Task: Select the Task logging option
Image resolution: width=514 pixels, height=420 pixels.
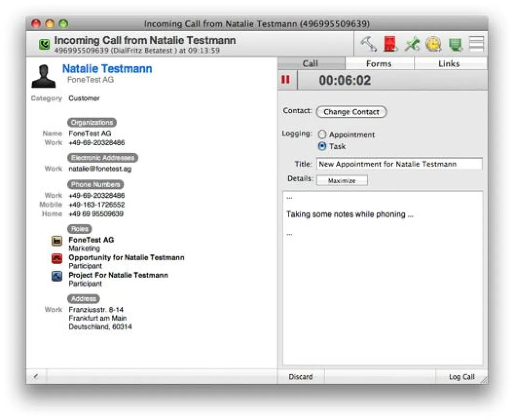Action: [322, 146]
